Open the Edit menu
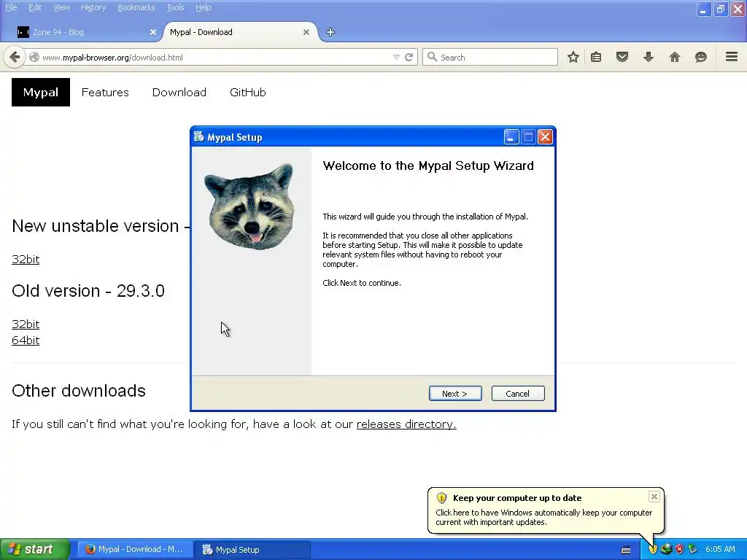747x560 pixels. (x=35, y=7)
